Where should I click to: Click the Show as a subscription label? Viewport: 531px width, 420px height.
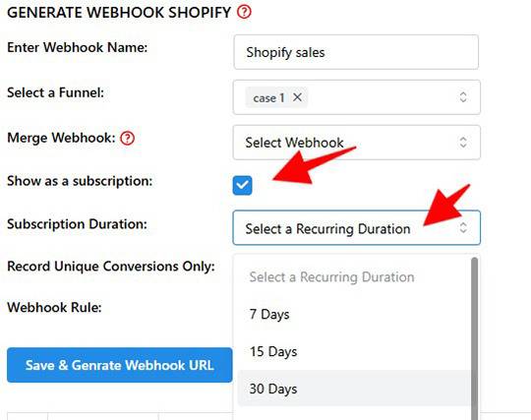tap(80, 181)
